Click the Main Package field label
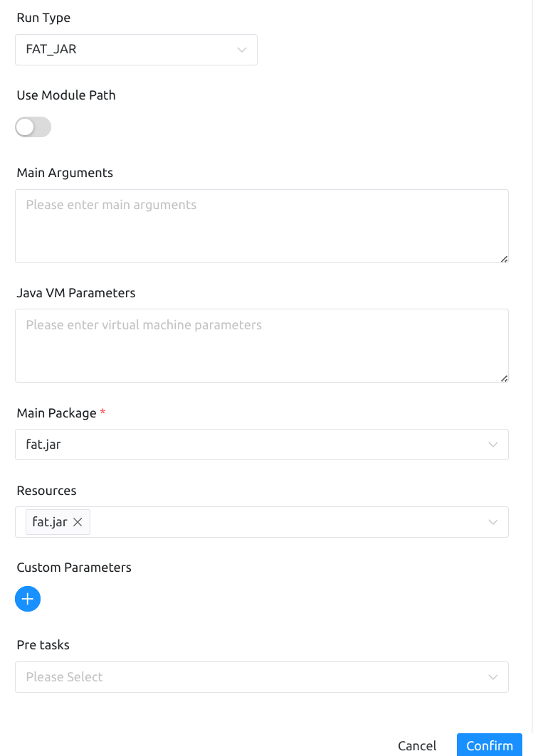533x756 pixels. (x=56, y=413)
